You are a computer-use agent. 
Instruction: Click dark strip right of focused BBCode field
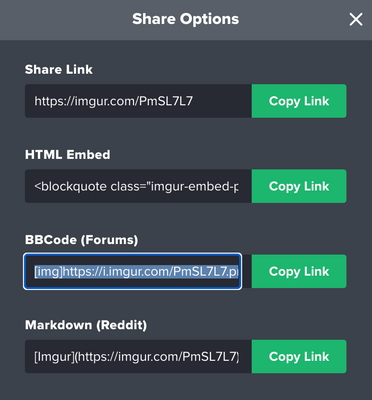(247, 271)
